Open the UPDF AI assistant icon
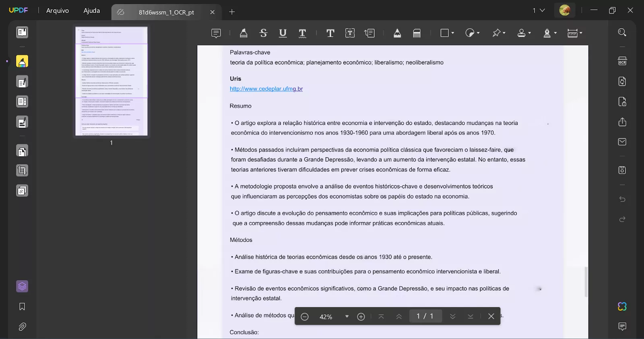This screenshot has height=339, width=644. pos(622,306)
